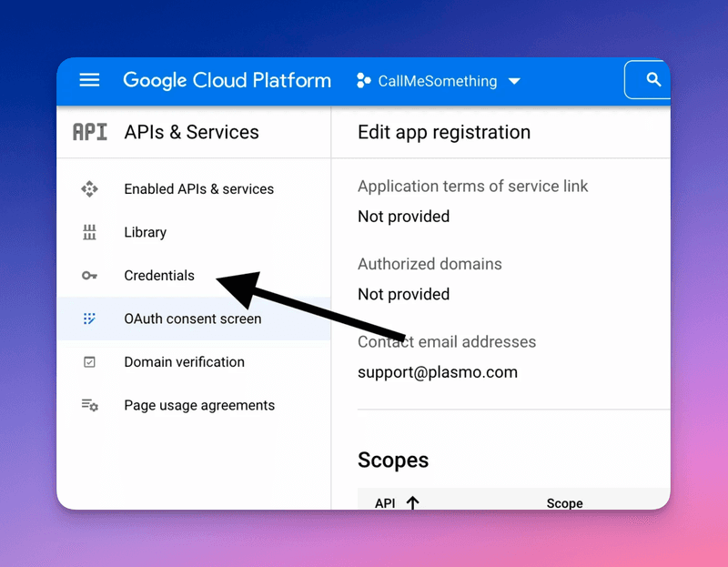Click the support@plasmo.com email text
Screen dimensions: 728x567
[x=438, y=372]
